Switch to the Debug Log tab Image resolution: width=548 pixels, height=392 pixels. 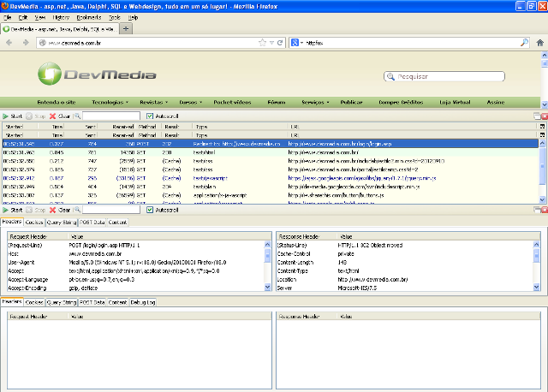pyautogui.click(x=143, y=302)
